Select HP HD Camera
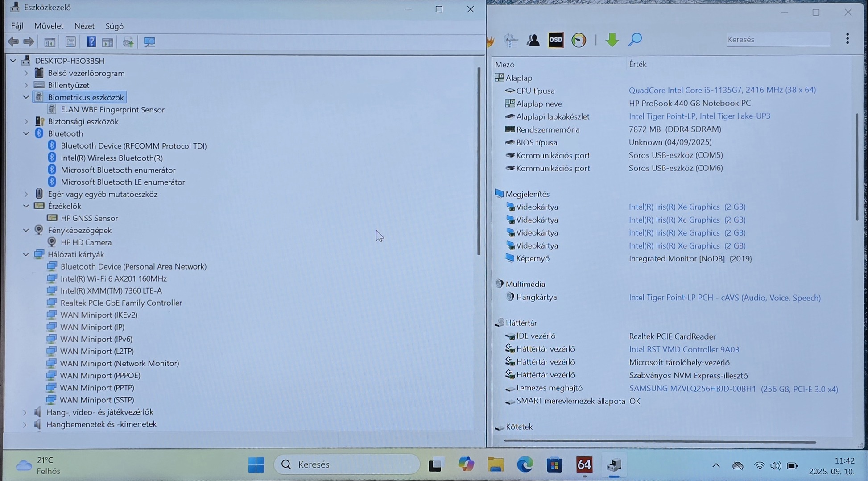The height and width of the screenshot is (481, 868). tap(86, 242)
